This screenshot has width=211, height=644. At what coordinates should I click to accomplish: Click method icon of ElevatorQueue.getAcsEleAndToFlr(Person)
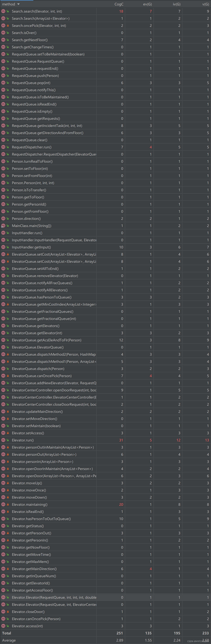(x=3, y=340)
